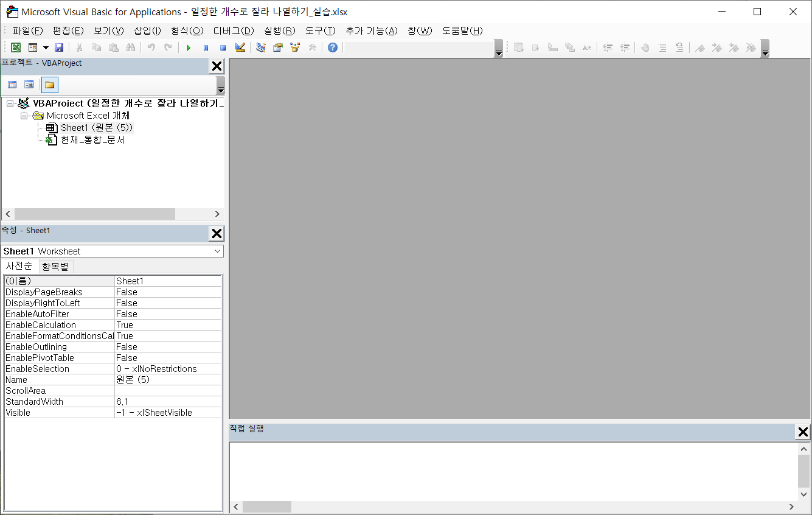Switch to the 항목별 tab

56,267
